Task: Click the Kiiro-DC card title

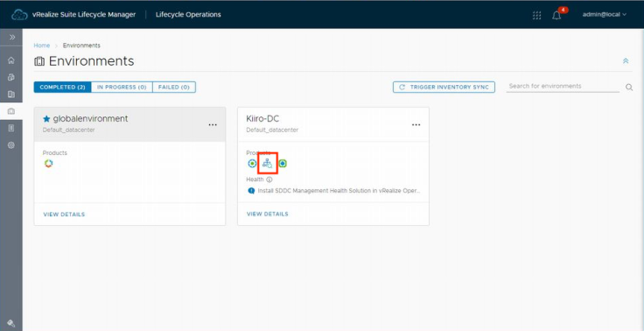Action: [x=262, y=118]
